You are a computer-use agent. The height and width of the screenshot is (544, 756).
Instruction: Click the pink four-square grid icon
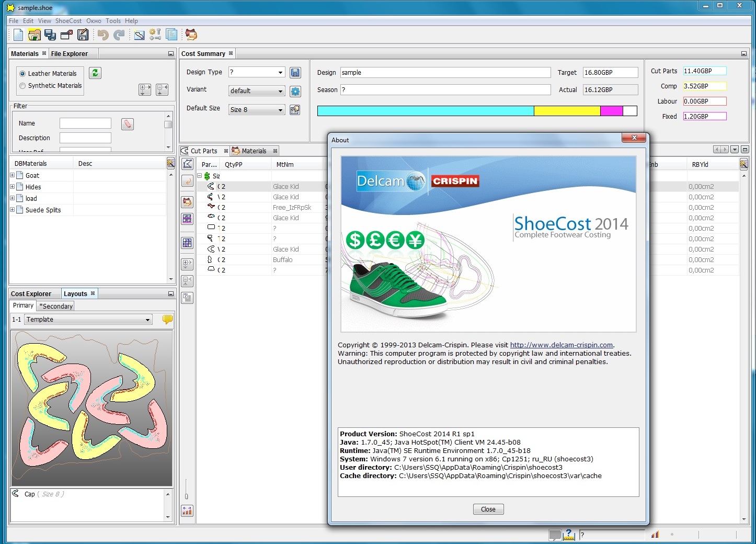[x=187, y=219]
